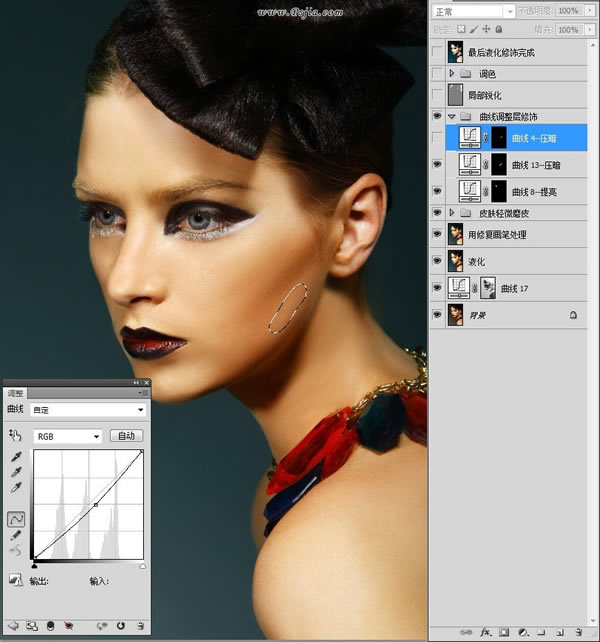Click the histogram clipping warning icon
The height and width of the screenshot is (642, 600).
coord(16,580)
